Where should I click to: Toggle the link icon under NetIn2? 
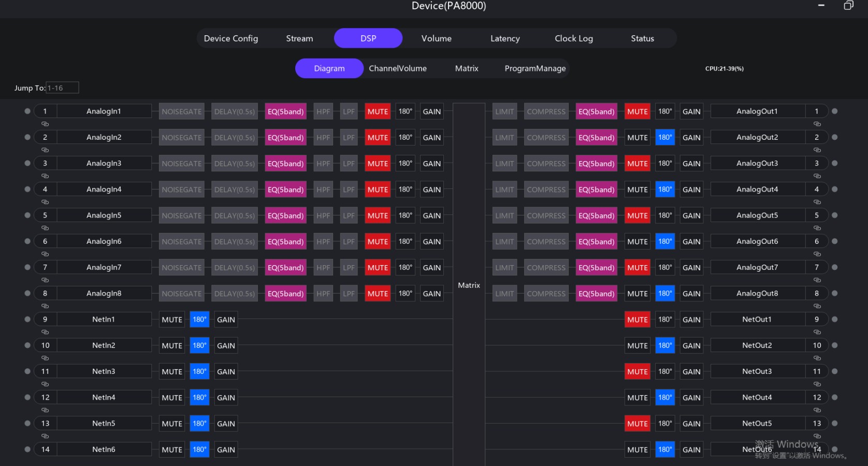click(x=45, y=358)
